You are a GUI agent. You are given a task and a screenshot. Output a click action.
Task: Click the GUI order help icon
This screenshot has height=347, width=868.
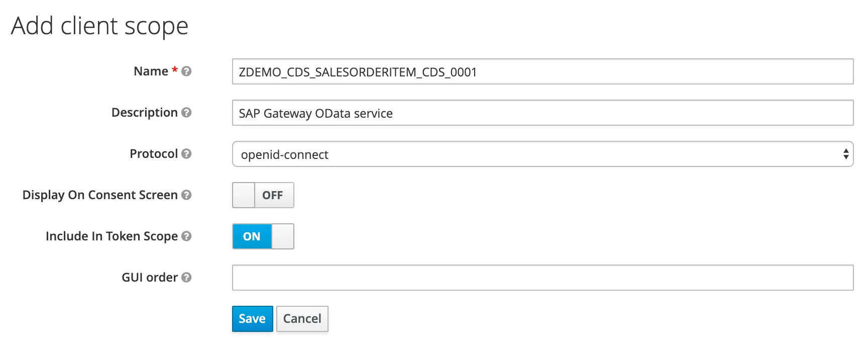click(x=186, y=278)
